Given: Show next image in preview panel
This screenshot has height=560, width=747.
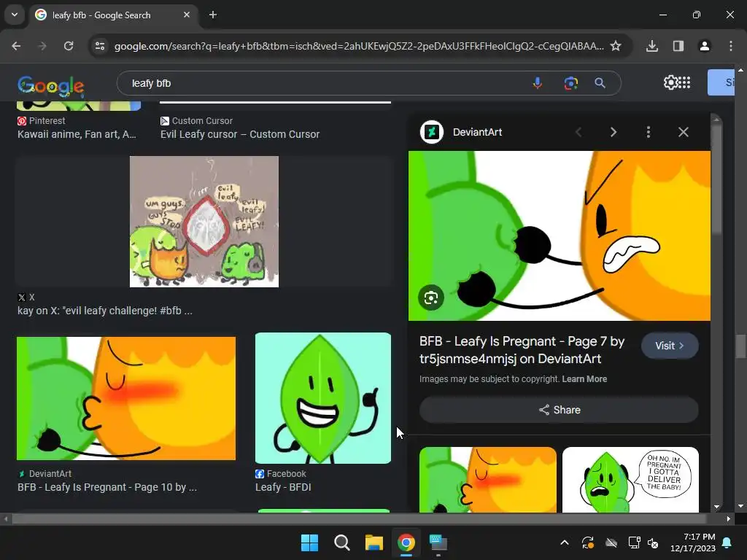Looking at the screenshot, I should (613, 132).
